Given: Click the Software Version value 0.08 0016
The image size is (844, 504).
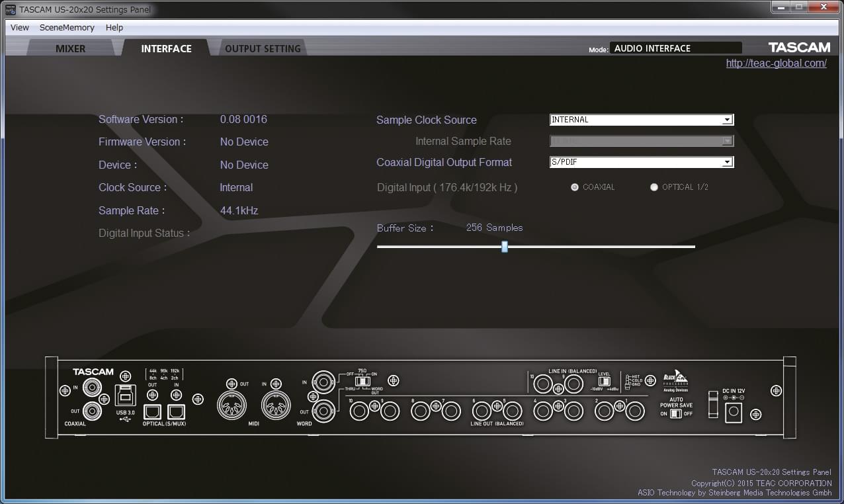Looking at the screenshot, I should (x=243, y=120).
